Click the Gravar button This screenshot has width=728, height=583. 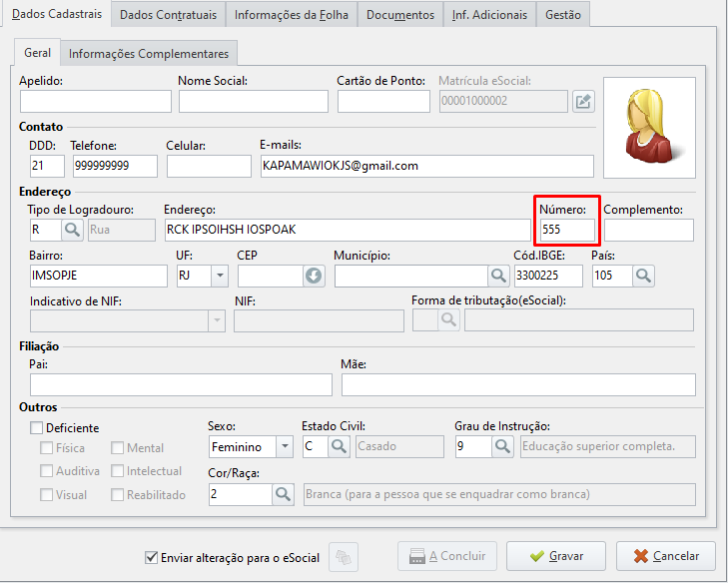[556, 556]
